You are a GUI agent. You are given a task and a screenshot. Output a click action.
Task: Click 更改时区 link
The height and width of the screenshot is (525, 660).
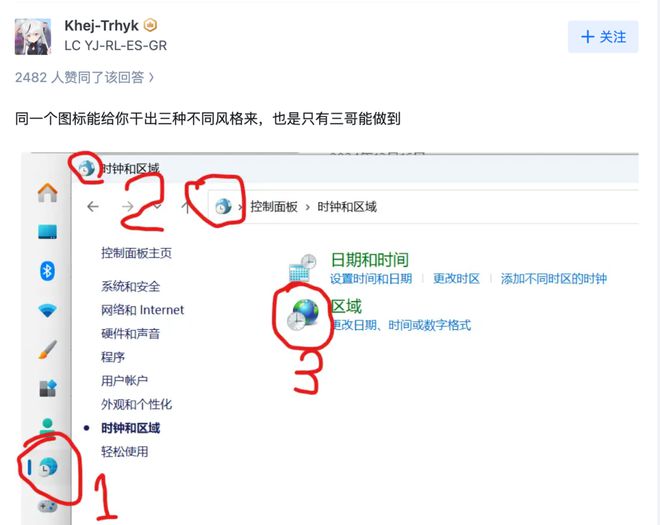457,279
